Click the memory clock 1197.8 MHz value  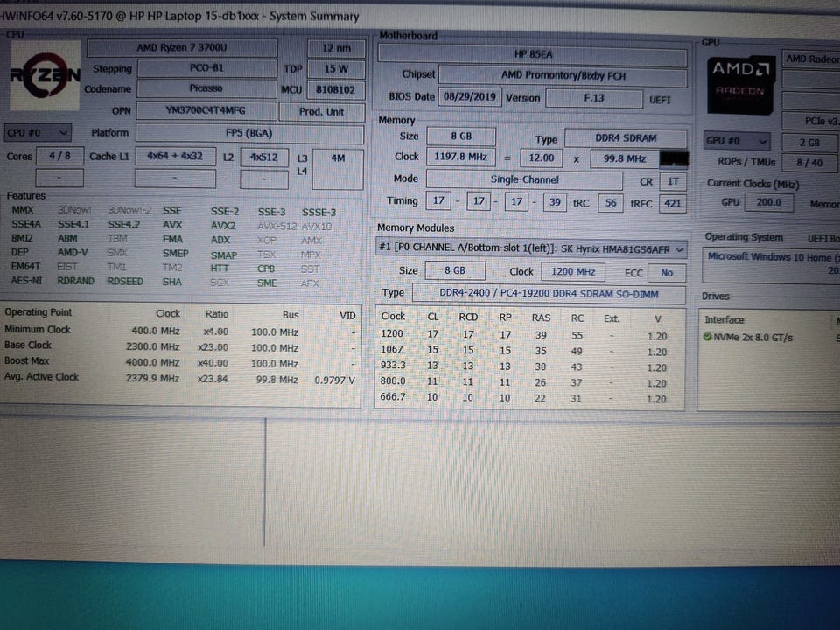(x=461, y=157)
